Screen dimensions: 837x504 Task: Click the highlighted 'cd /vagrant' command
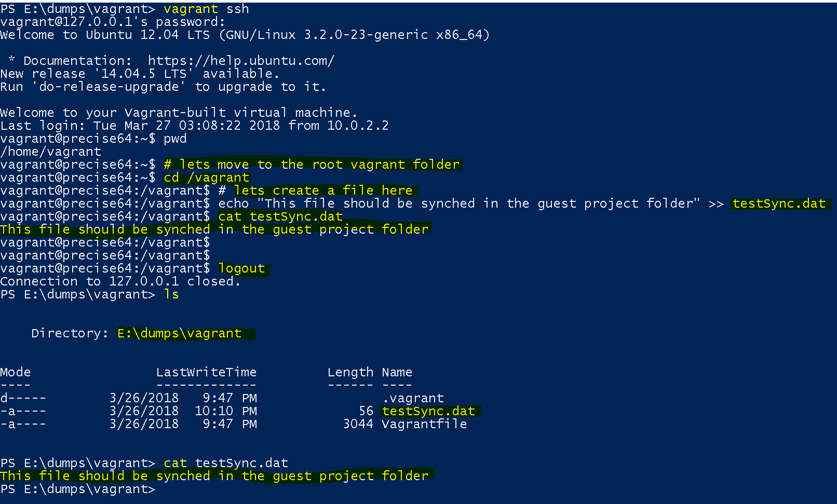207,178
